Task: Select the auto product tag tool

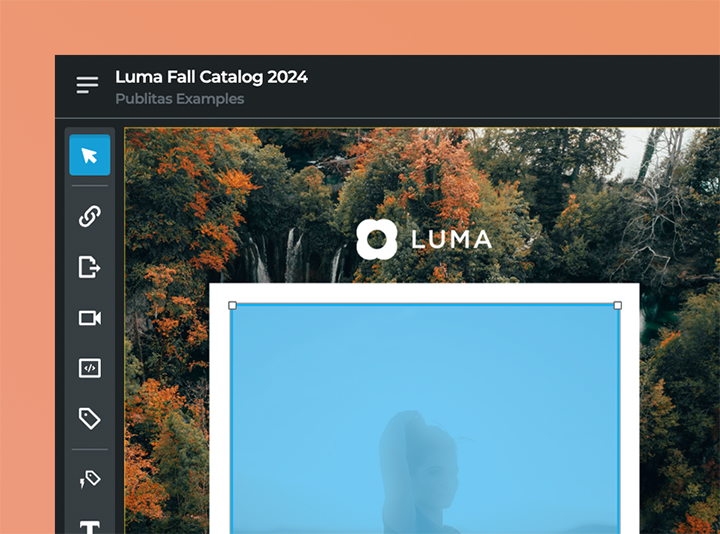Action: 90,479
